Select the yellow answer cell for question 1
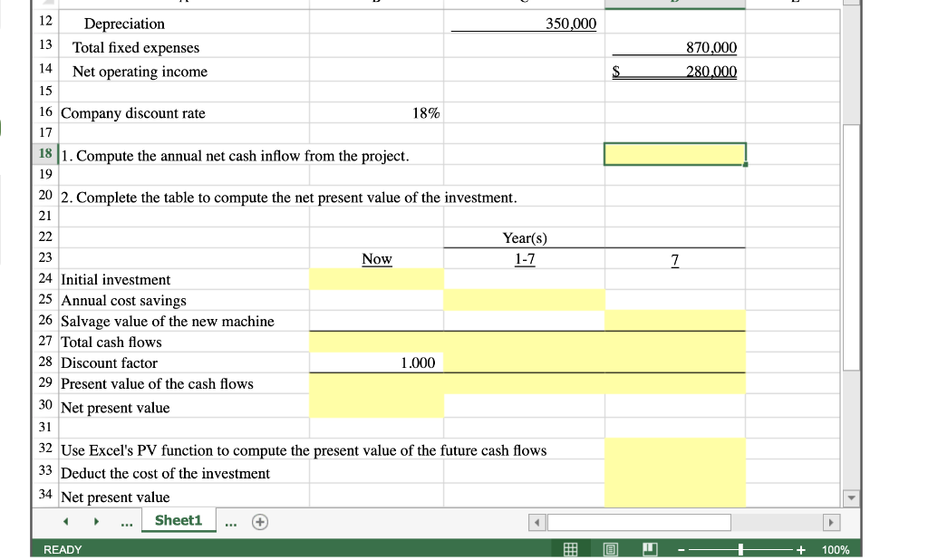This screenshot has height=560, width=928. tap(674, 154)
